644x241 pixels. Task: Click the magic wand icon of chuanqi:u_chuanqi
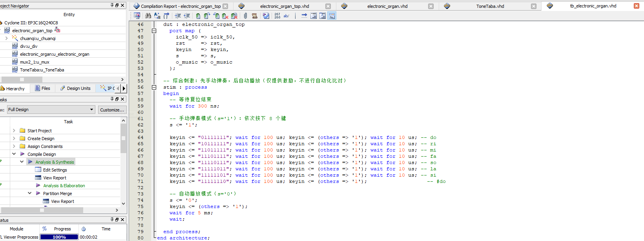pyautogui.click(x=15, y=38)
